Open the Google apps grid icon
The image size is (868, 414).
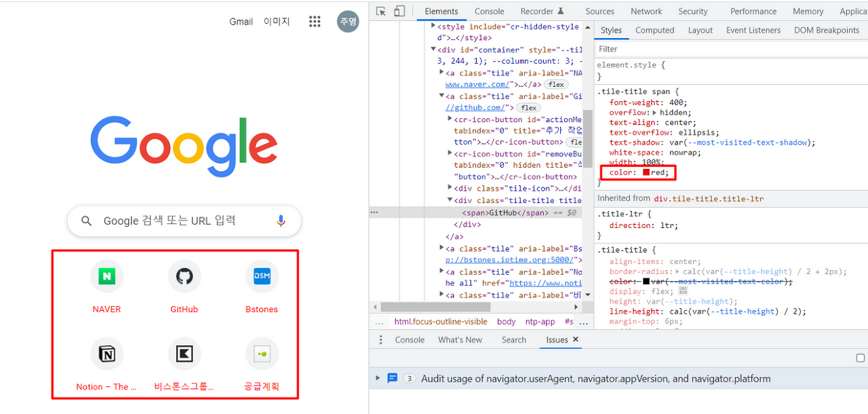[315, 22]
